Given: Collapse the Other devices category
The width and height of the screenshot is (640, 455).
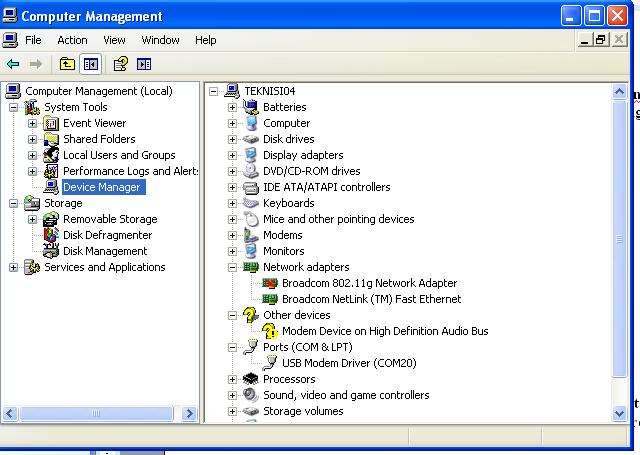Looking at the screenshot, I should click(232, 315).
